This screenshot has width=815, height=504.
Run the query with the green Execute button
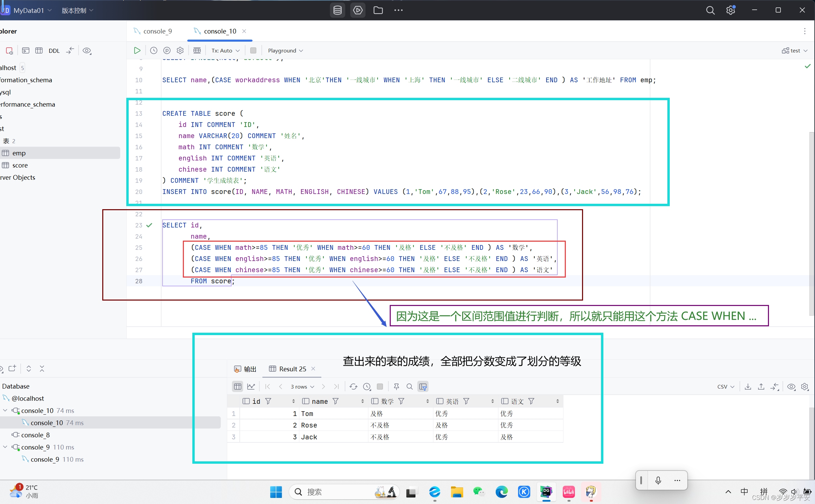(137, 50)
